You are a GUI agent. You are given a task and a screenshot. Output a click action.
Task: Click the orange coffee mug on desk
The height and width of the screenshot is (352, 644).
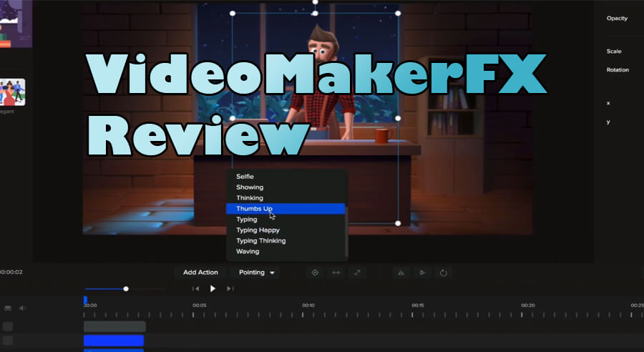tap(382, 135)
